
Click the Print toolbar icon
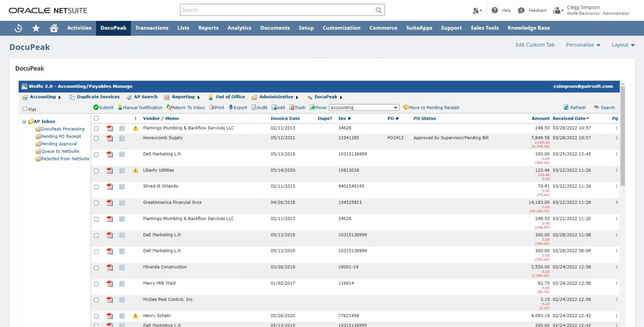(x=212, y=108)
